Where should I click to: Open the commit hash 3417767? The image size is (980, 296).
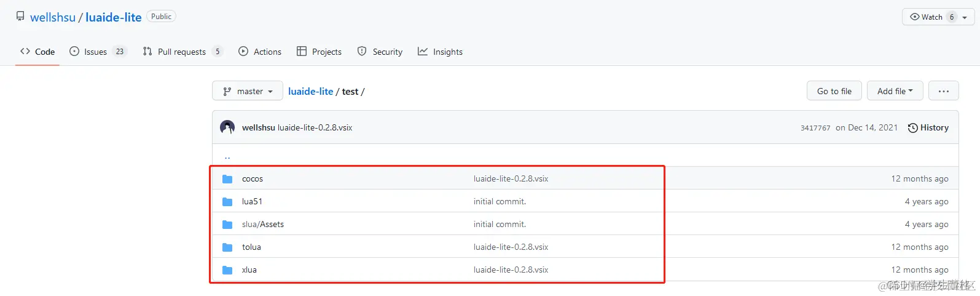[x=815, y=128]
